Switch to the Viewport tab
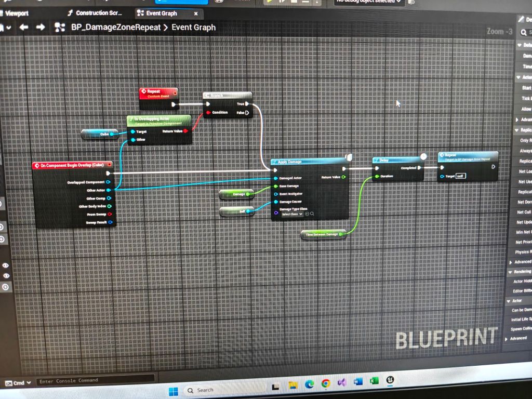The height and width of the screenshot is (399, 532). click(x=17, y=14)
